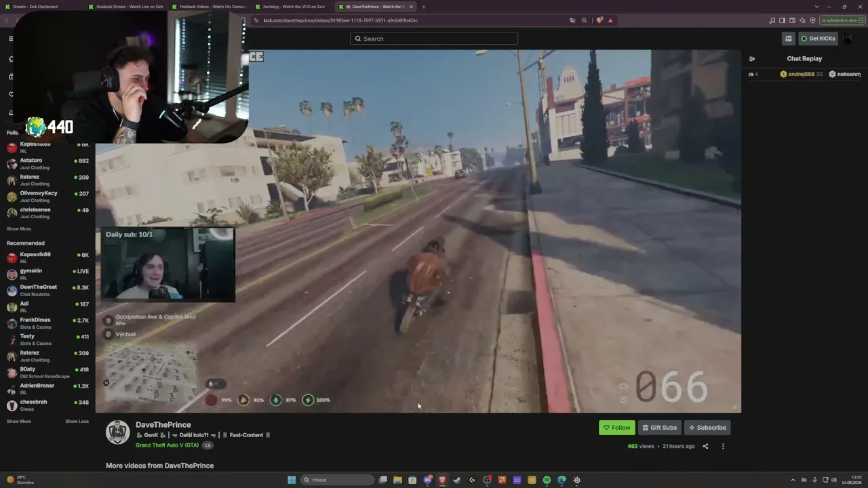This screenshot has width=868, height=488.
Task: Click the browser address bar URL
Action: 340,20
